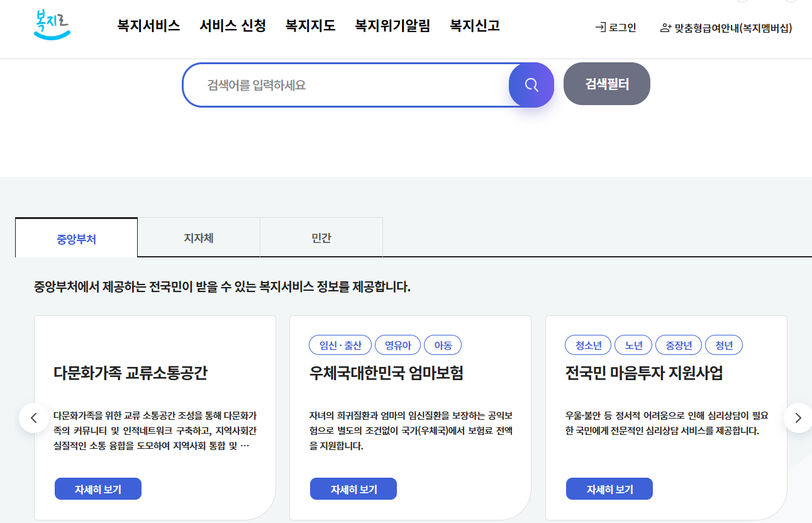812x523 pixels.
Task: Click 자세히 보기 for 전국민 마음투자 지원사업
Action: [x=609, y=489]
